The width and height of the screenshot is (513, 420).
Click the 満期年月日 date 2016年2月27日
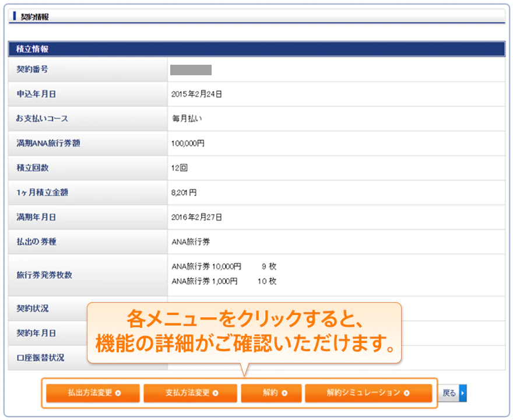[x=196, y=217]
